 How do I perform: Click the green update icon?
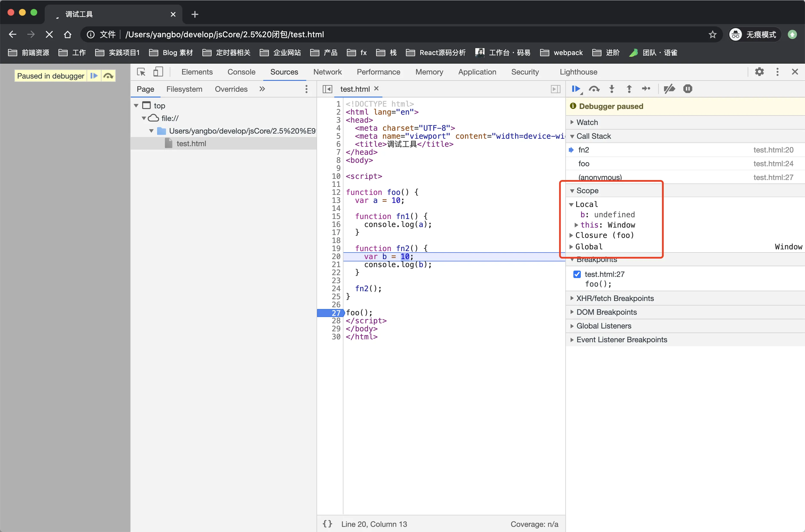tap(792, 35)
